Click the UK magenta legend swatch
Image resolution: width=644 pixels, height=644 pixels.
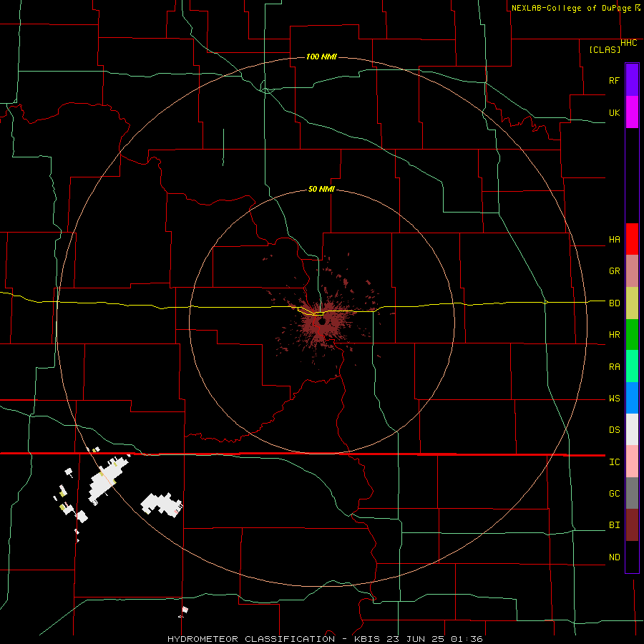(x=632, y=112)
